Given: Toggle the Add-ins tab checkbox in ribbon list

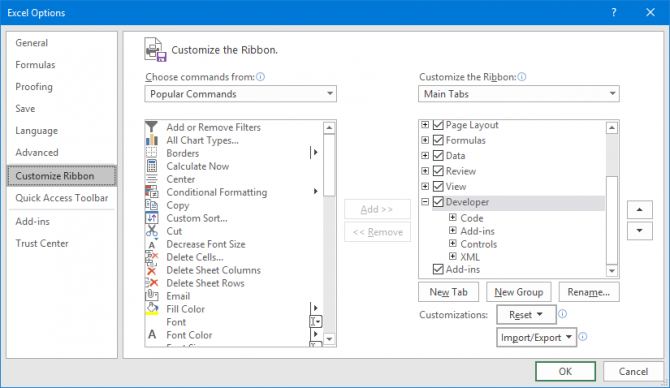Looking at the screenshot, I should coord(438,269).
